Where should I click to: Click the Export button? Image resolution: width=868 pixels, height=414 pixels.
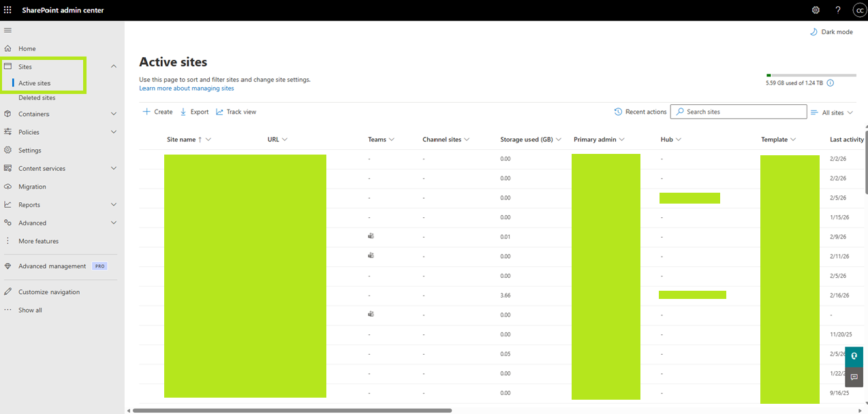coord(194,112)
